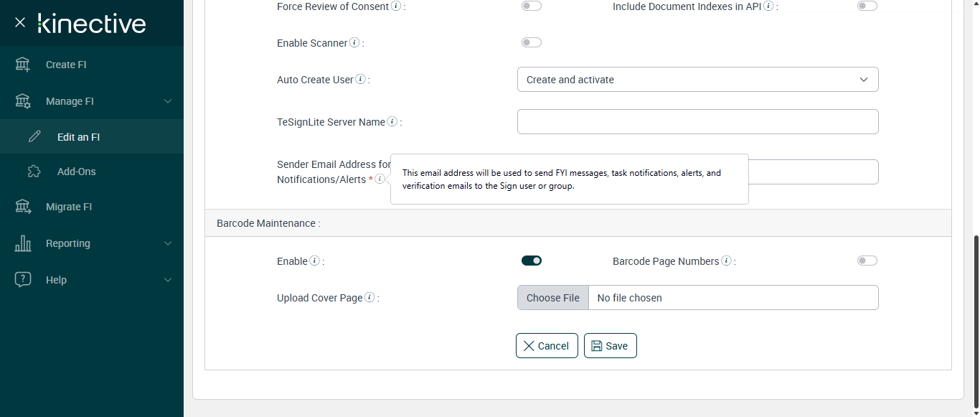Screen dimensions: 980x417
Task: Click the Create FI bank icon
Action: pyautogui.click(x=23, y=65)
